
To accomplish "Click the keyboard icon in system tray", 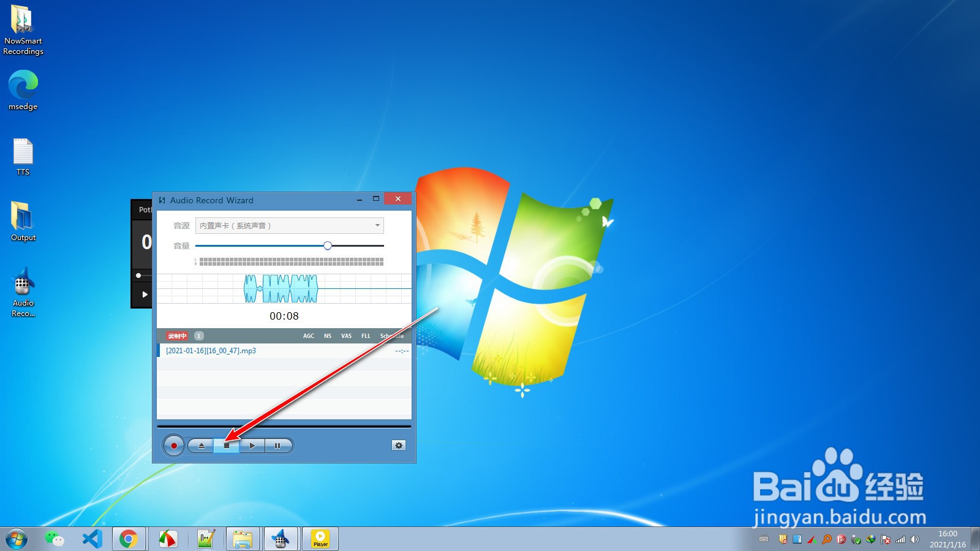I will (x=764, y=539).
